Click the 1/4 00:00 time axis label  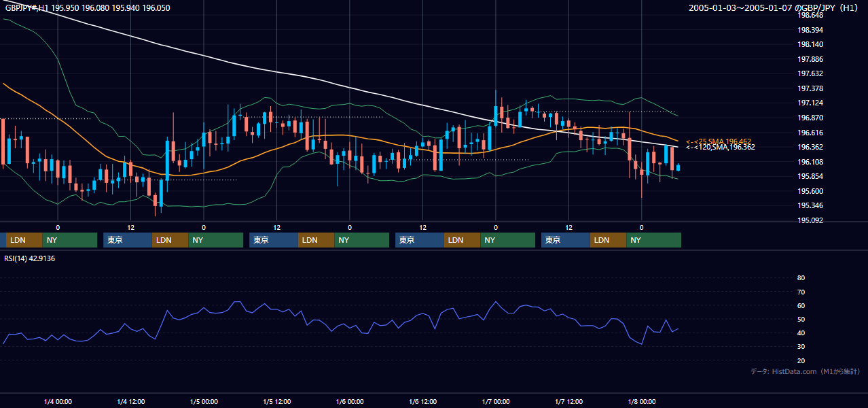58,401
